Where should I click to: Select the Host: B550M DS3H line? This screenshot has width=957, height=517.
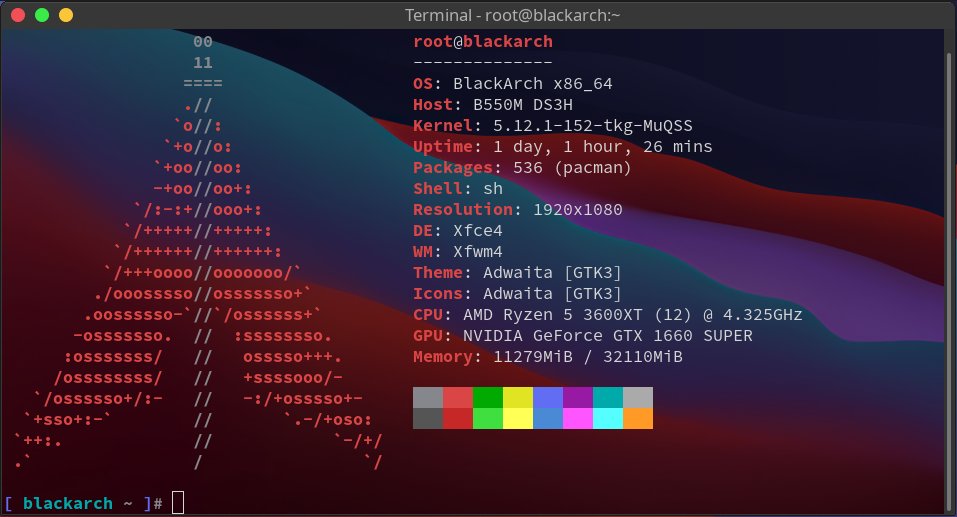[x=493, y=104]
